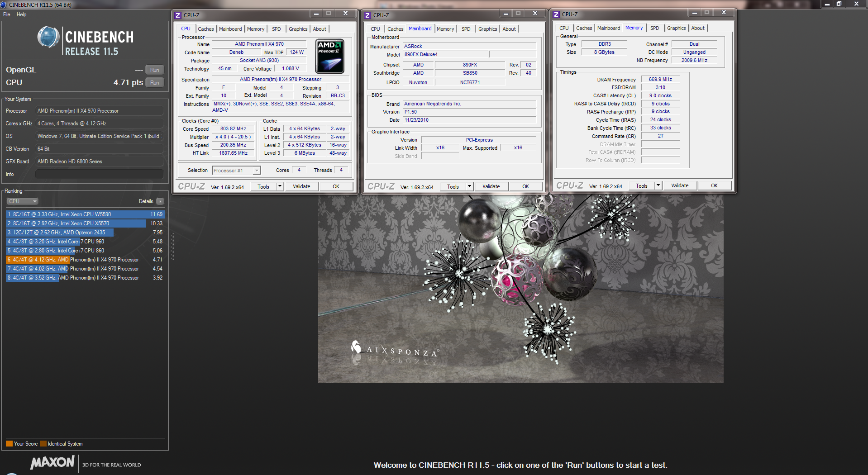
Task: Switch to SPD tab in first CPU-Z window
Action: pyautogui.click(x=277, y=29)
